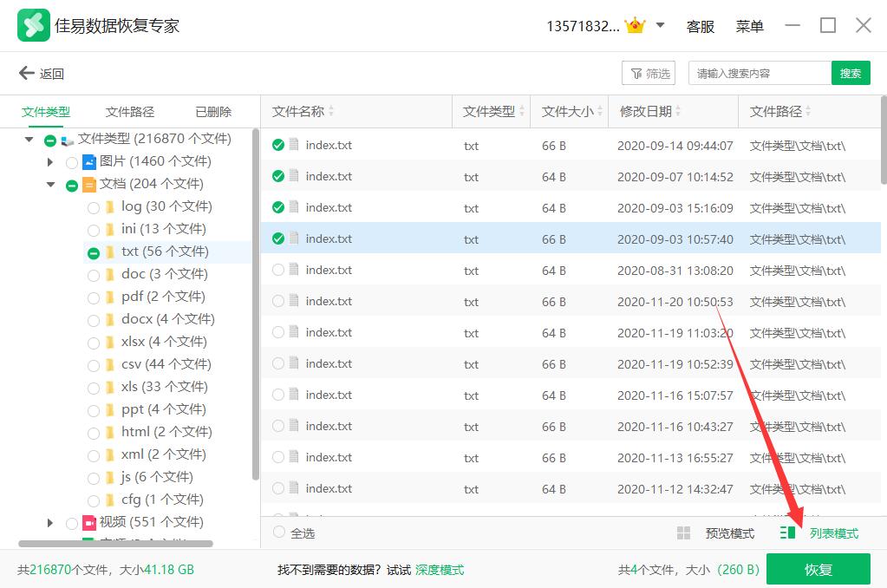Click the green recover button
Screen dimensions: 887x588
pos(818,570)
